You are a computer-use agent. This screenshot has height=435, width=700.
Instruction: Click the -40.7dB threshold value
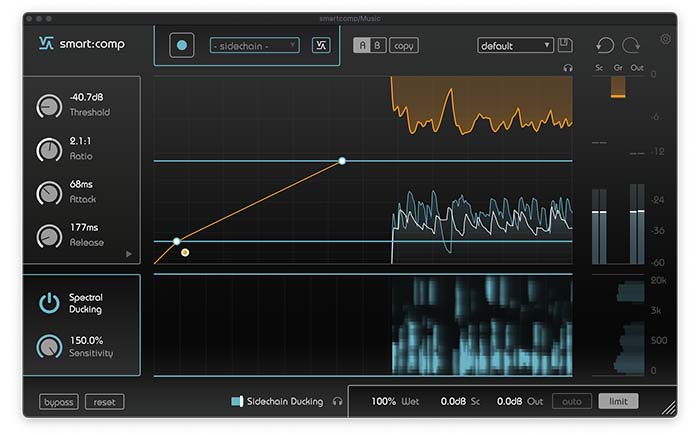(87, 97)
